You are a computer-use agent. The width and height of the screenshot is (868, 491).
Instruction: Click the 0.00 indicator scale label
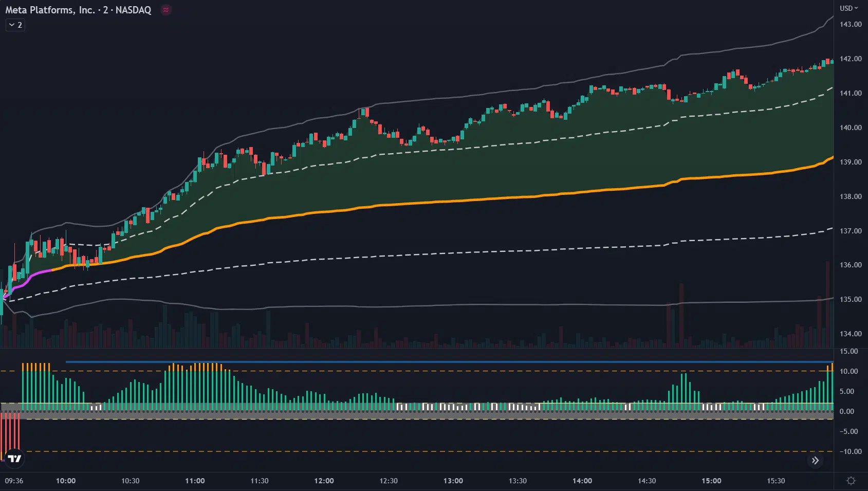click(x=847, y=411)
